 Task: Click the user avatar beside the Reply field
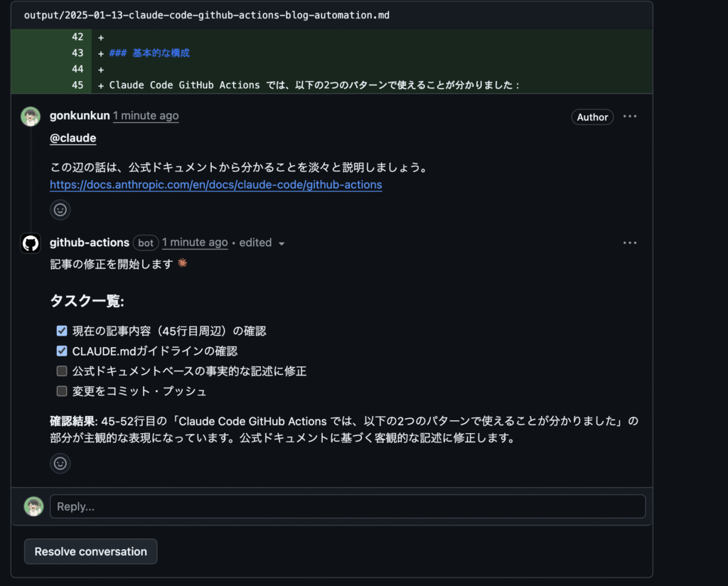tap(33, 506)
